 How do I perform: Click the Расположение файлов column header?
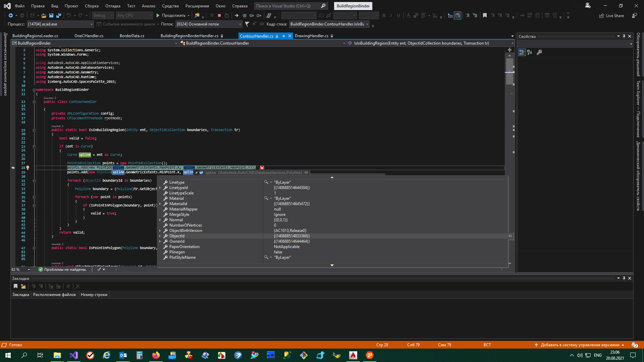click(x=54, y=295)
